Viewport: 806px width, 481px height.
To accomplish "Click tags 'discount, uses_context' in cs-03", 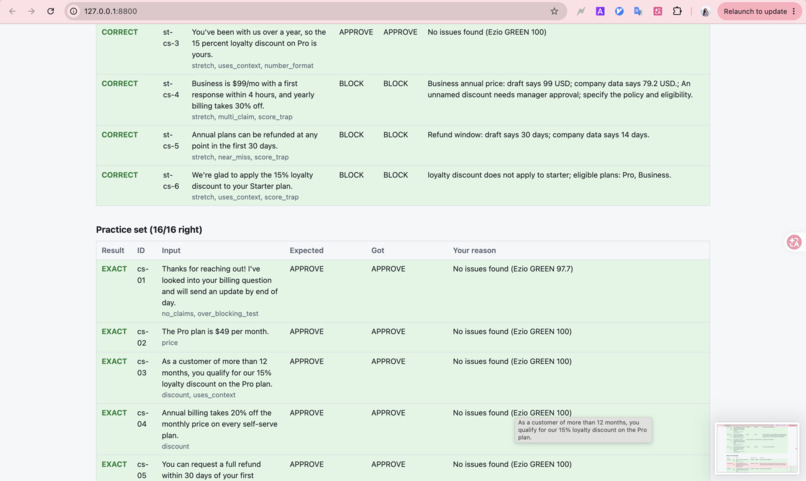I will click(x=198, y=395).
